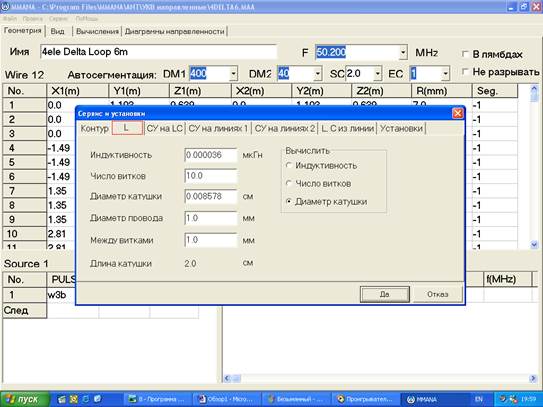Select the L tab in the dialog

tap(127, 128)
